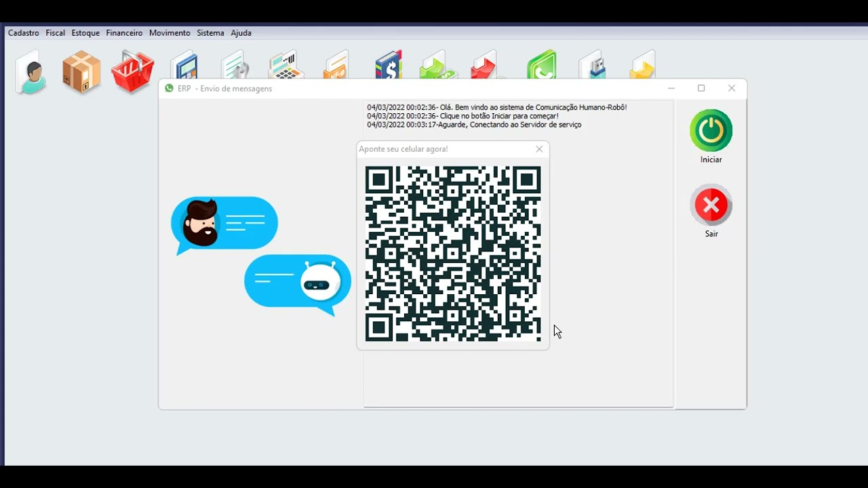Open the USB drive document icon
This screenshot has height=488, width=868.
(x=592, y=65)
